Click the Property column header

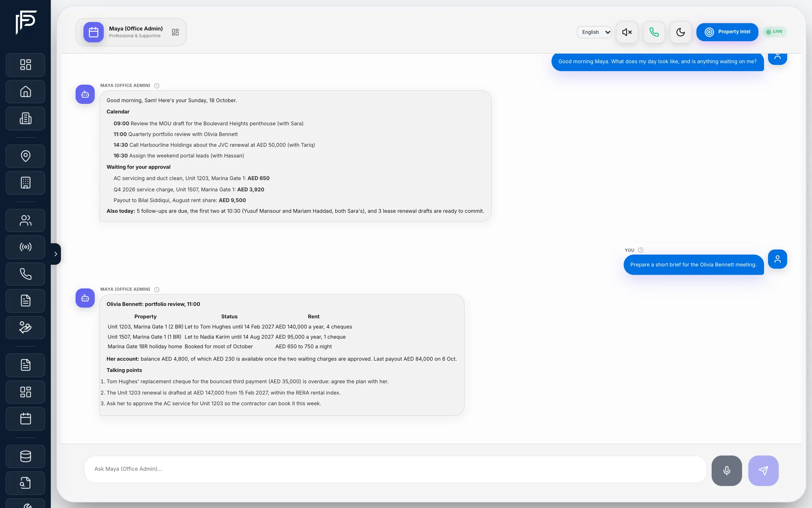coord(145,317)
